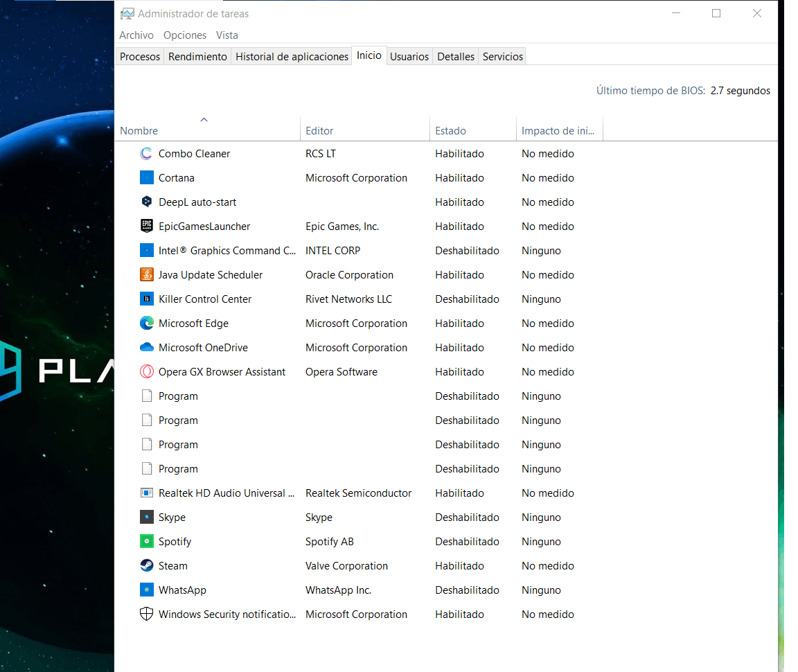Select the Inicio tab
Viewport: 798px width, 672px height.
(369, 55)
